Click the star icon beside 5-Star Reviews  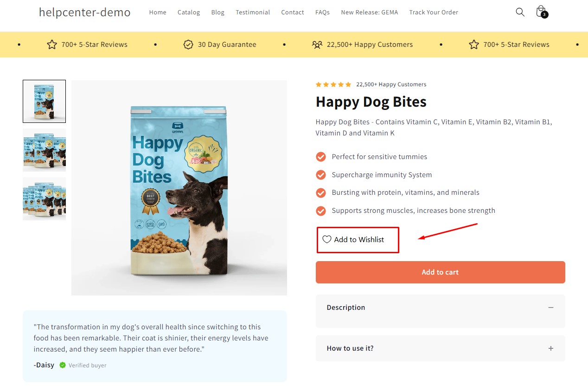click(52, 45)
